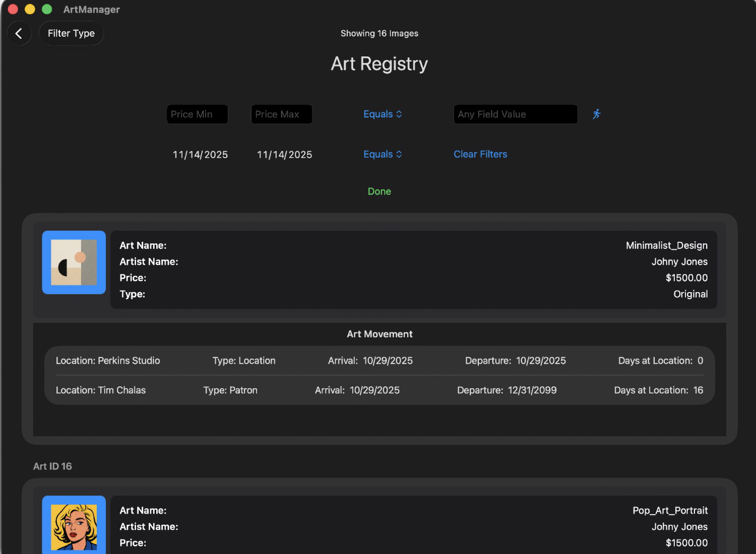Click the Art ID 16 section label
This screenshot has width=756, height=554.
[x=52, y=466]
